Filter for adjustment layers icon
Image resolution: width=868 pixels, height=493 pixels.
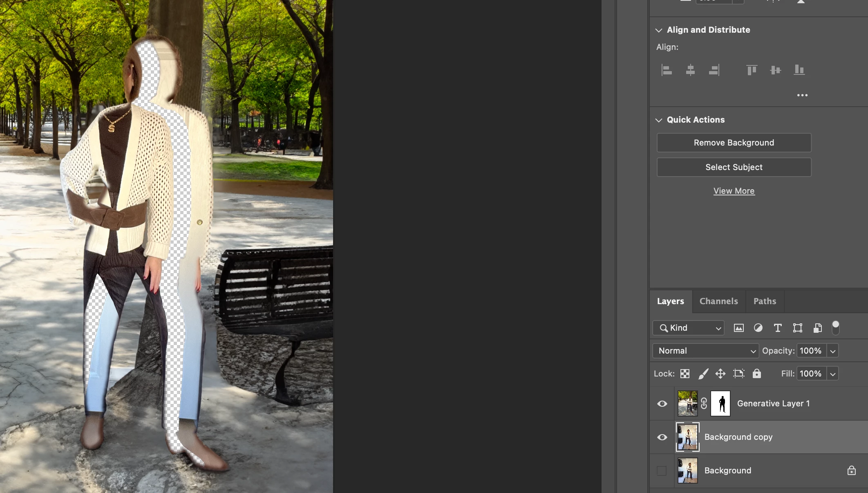(x=758, y=328)
